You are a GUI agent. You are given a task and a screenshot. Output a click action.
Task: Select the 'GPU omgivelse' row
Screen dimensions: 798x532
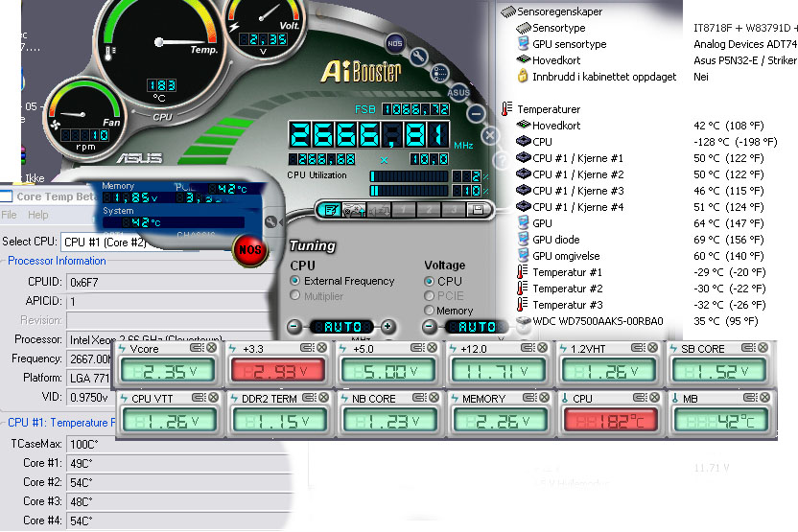point(566,256)
